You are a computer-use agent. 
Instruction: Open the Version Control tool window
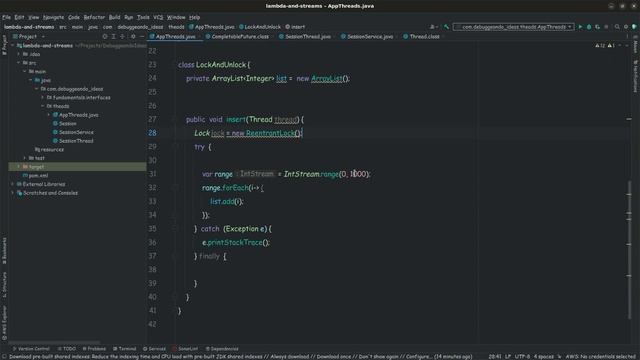click(31, 349)
